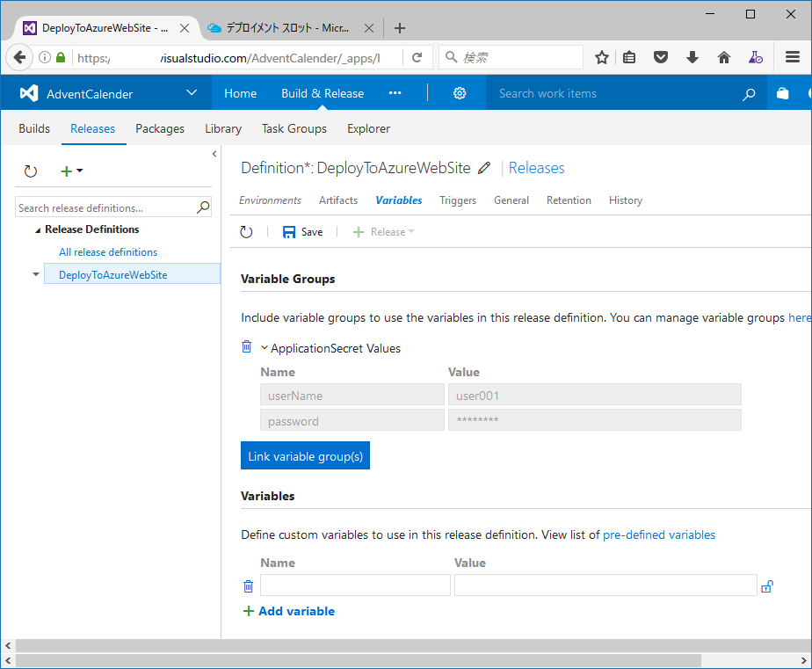Open new definition dropdown arrow
This screenshot has height=669, width=812.
click(x=80, y=171)
